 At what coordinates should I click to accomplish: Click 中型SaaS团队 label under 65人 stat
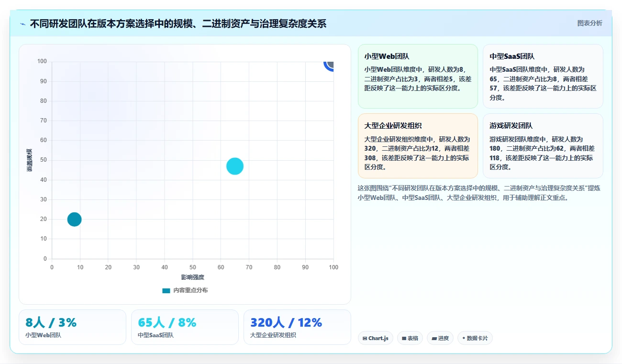155,335
